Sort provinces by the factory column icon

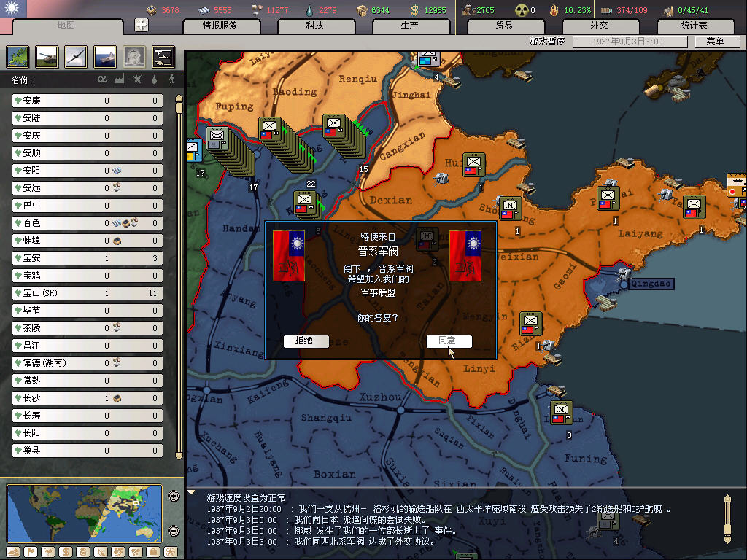point(119,79)
